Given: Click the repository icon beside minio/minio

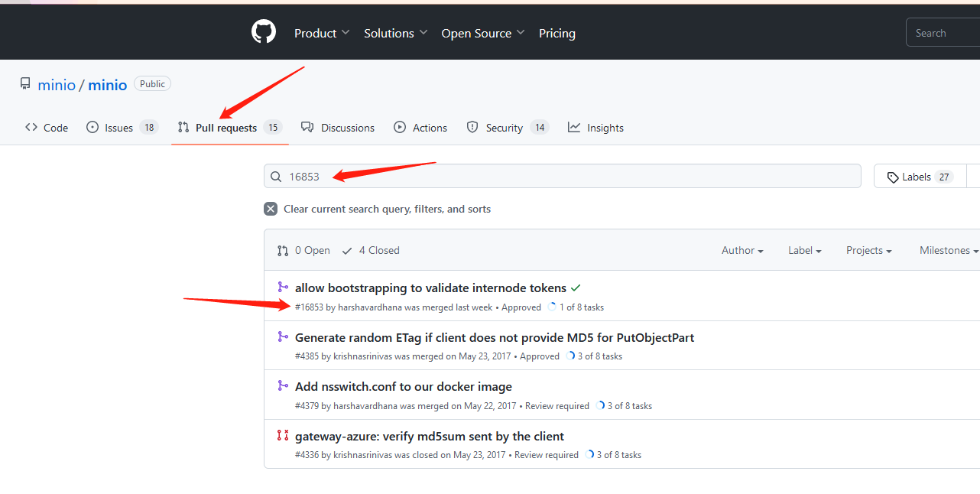Looking at the screenshot, I should (25, 84).
